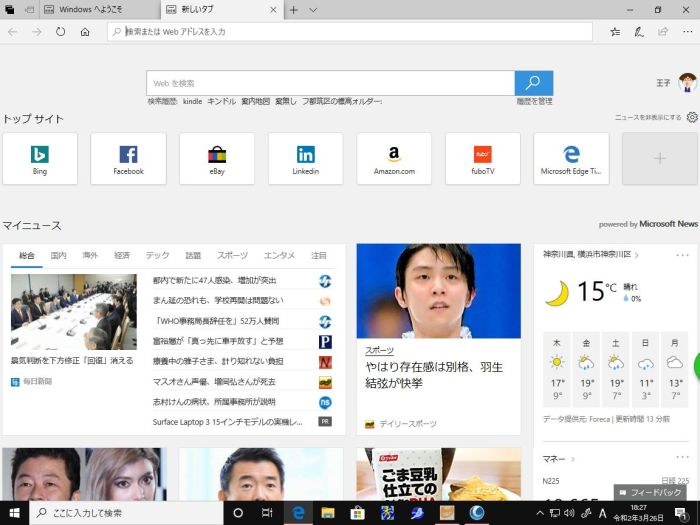
Task: Expand the weather location dropdown arrow
Action: tap(637, 255)
